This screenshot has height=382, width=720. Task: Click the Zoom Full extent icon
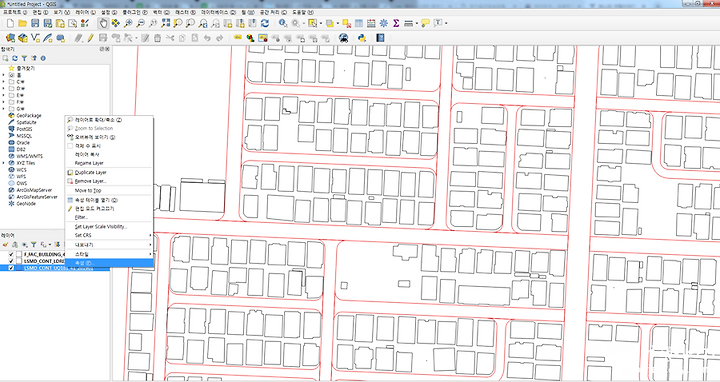(165, 23)
